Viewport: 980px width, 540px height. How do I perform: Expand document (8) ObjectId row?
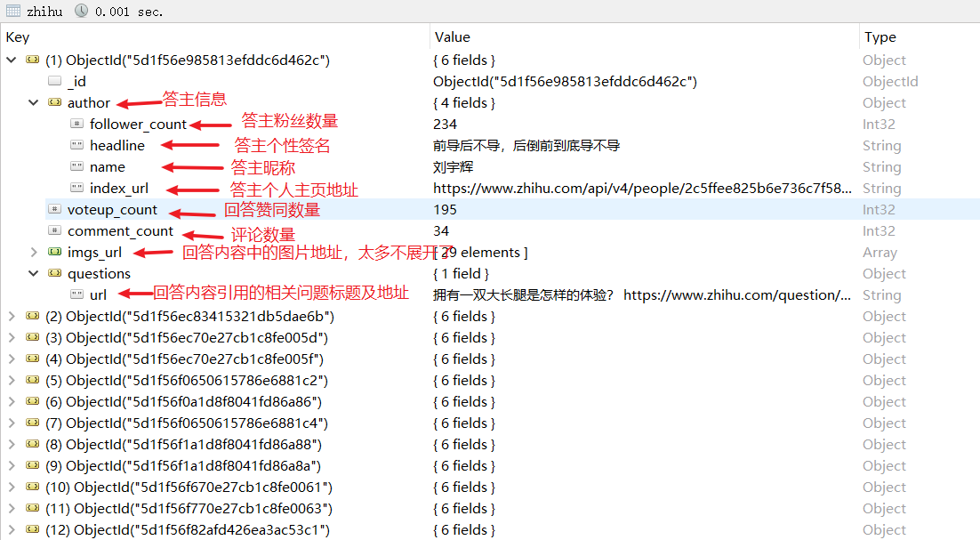pos(12,445)
